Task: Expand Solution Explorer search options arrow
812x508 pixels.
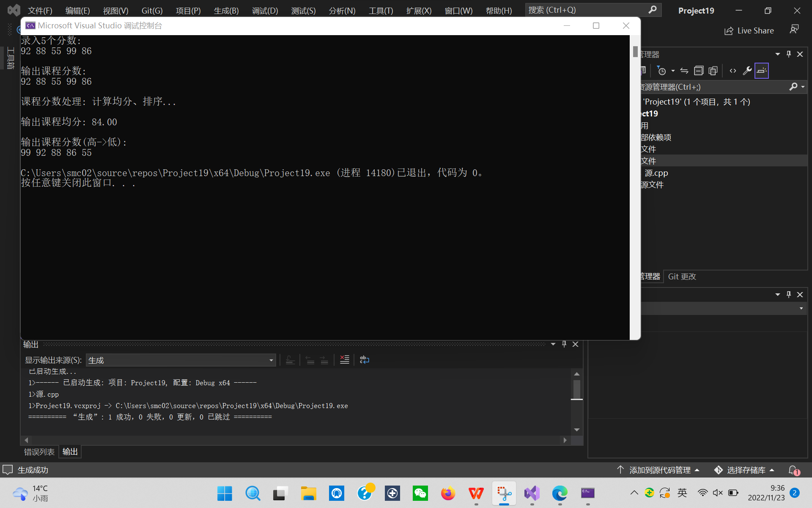Action: point(803,87)
